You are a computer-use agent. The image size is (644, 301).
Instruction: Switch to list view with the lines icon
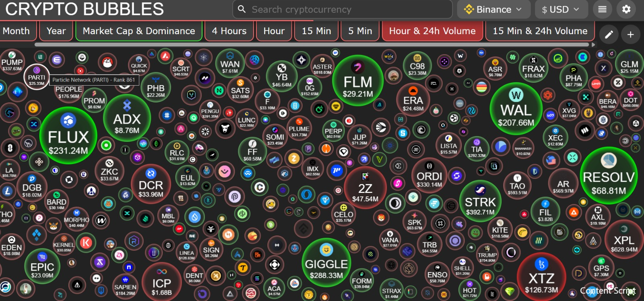pyautogui.click(x=602, y=9)
